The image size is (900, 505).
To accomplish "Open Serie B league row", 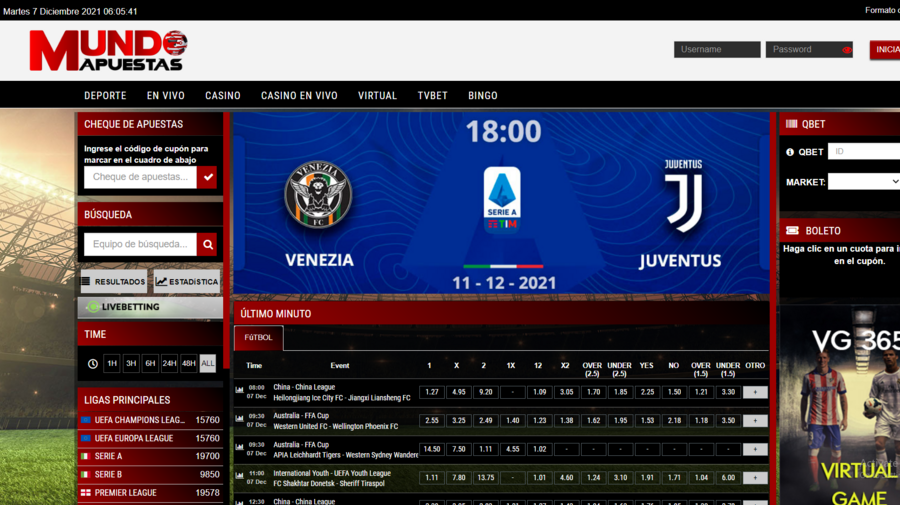I will (x=150, y=475).
